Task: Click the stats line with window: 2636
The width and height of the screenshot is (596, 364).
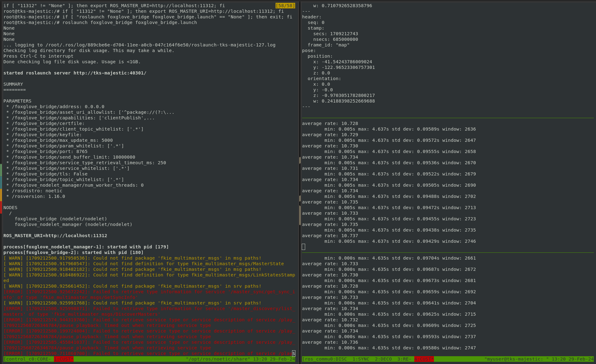Action: pyautogui.click(x=400, y=129)
